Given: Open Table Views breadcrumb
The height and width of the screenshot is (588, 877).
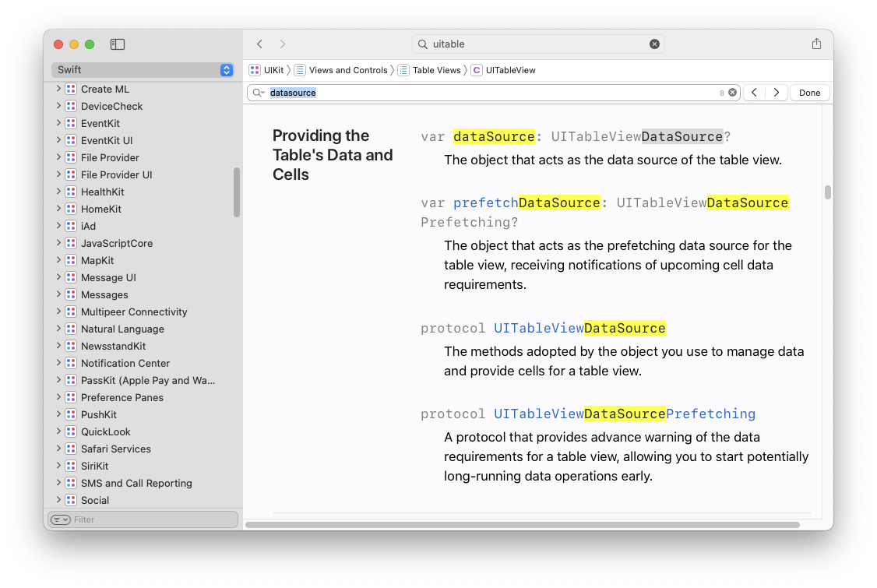Looking at the screenshot, I should click(436, 70).
